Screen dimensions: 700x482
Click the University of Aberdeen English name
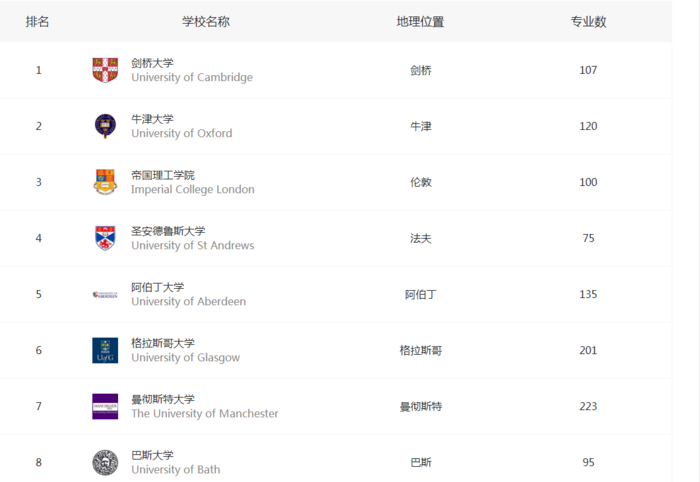tap(188, 302)
